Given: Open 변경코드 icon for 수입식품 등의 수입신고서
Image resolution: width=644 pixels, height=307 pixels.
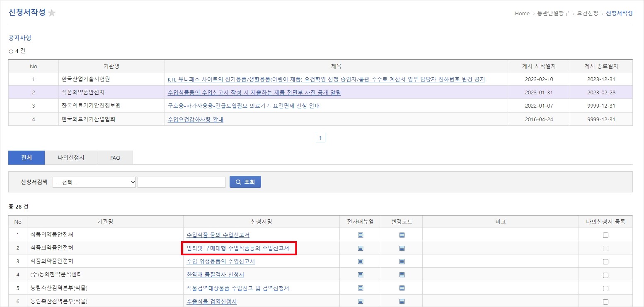Looking at the screenshot, I should (x=402, y=235).
